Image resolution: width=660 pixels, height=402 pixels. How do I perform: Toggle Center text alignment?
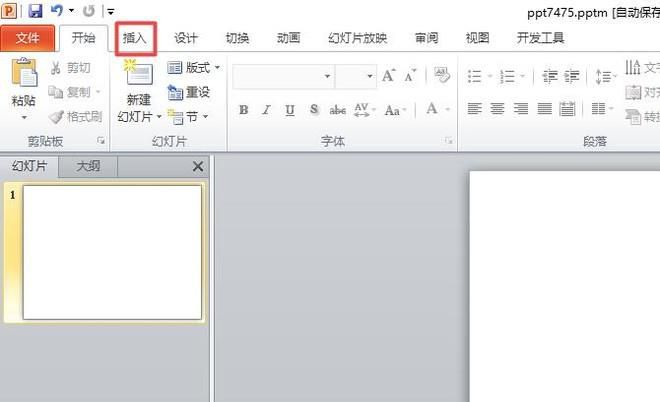pos(497,109)
